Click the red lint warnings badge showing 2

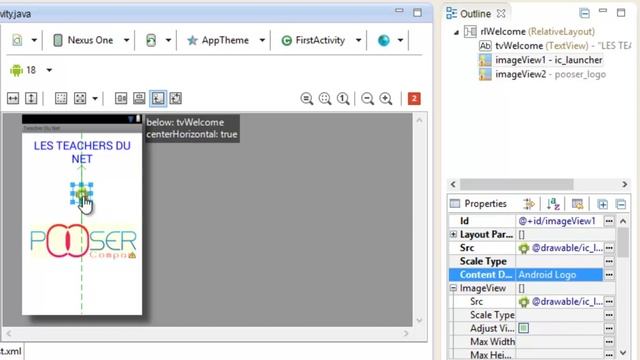[414, 98]
